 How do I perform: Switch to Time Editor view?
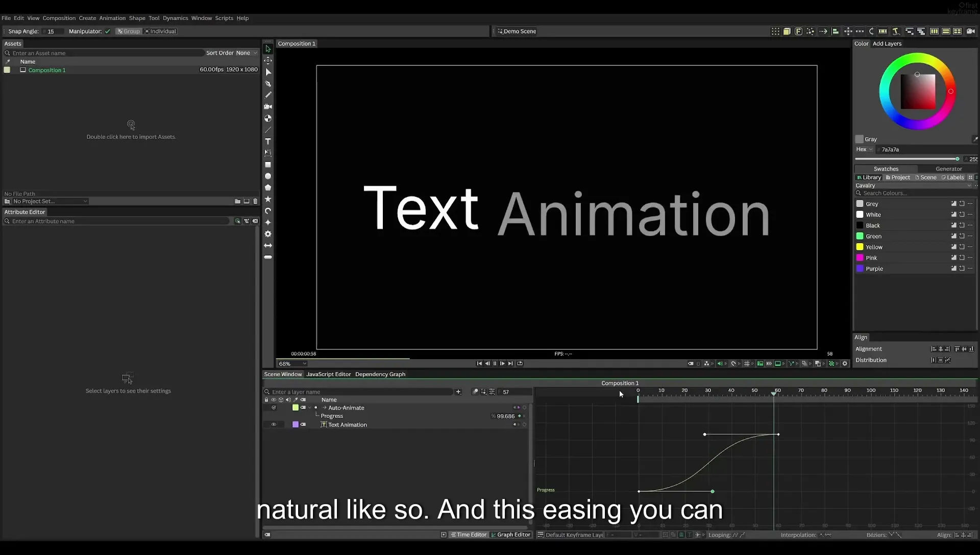(x=469, y=535)
